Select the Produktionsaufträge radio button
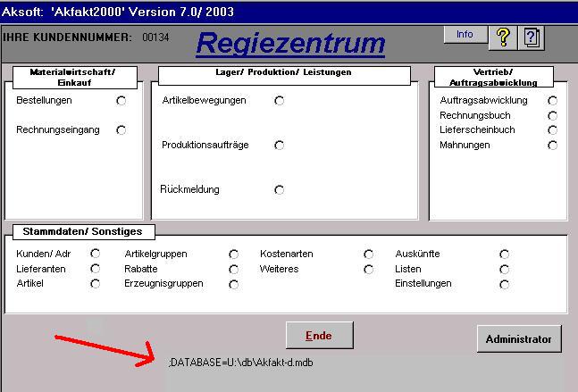The width and height of the screenshot is (578, 392). (x=280, y=145)
